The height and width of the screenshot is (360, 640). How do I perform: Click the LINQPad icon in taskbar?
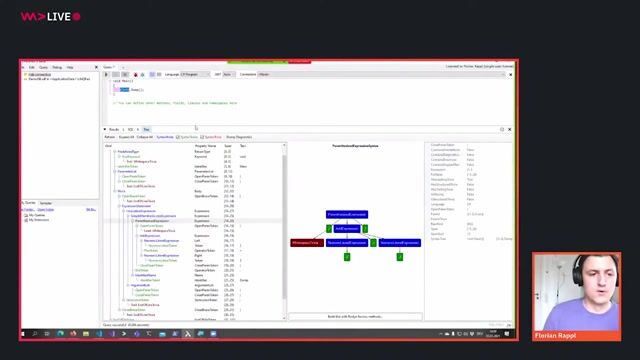point(188,334)
